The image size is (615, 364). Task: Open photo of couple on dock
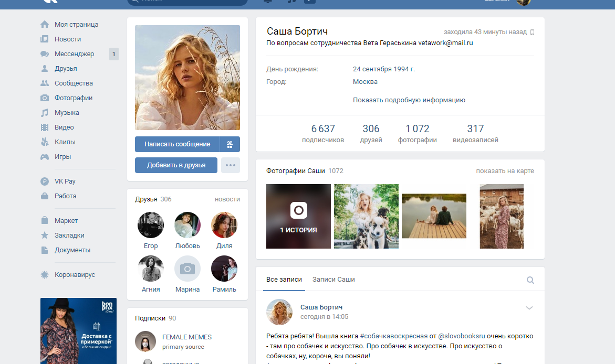[434, 216]
